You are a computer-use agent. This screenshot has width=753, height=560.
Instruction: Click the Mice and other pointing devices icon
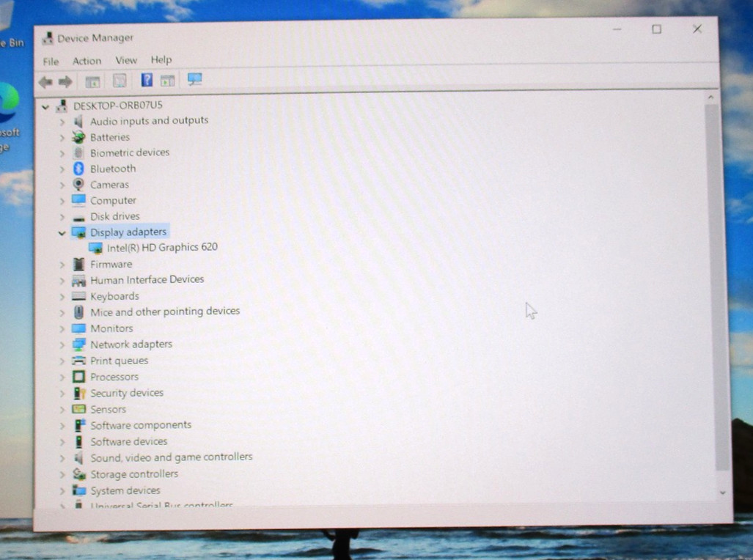(x=78, y=312)
